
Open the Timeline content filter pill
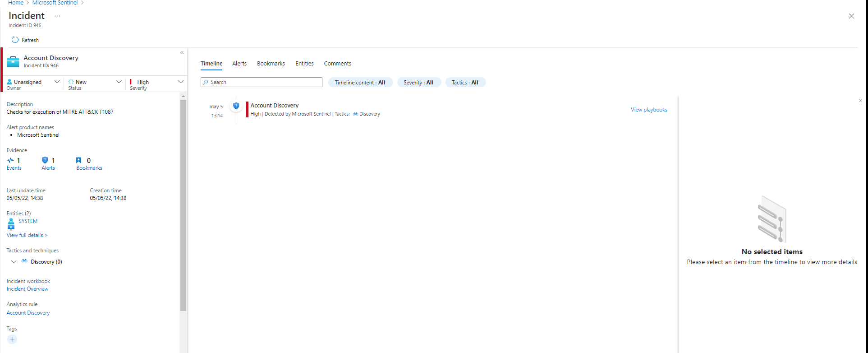point(360,83)
